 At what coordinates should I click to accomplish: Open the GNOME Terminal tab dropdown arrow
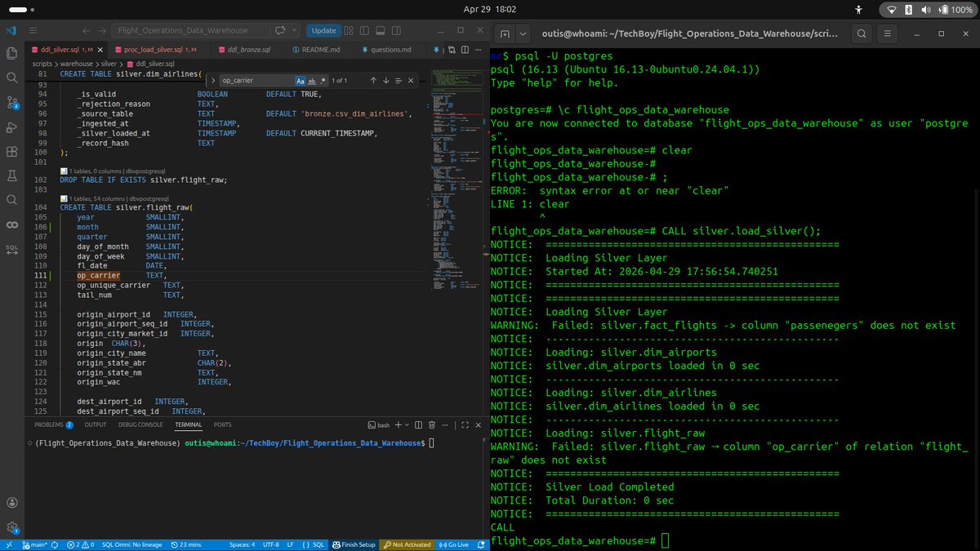coord(523,33)
